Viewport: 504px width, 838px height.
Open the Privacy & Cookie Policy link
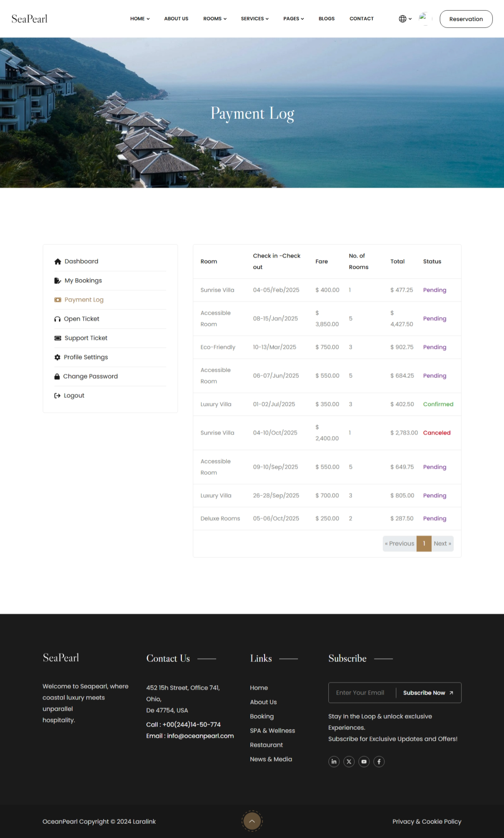[x=427, y=821]
